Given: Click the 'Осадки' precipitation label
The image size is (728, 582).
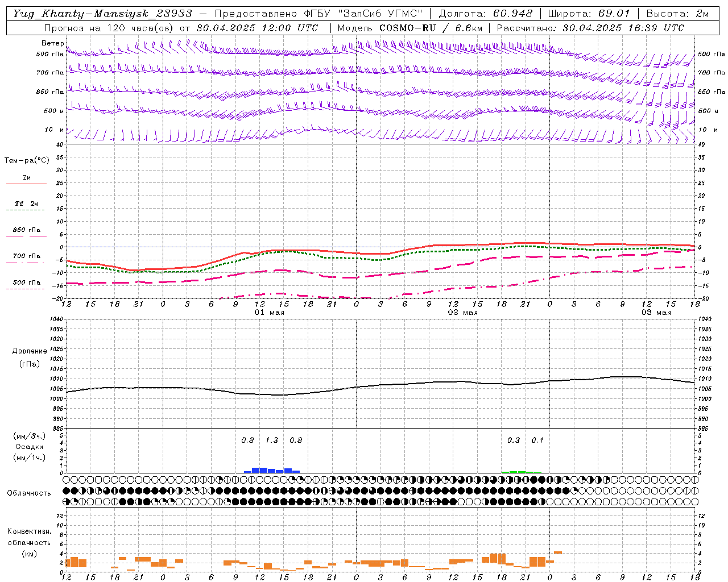Looking at the screenshot, I should pos(30,447).
